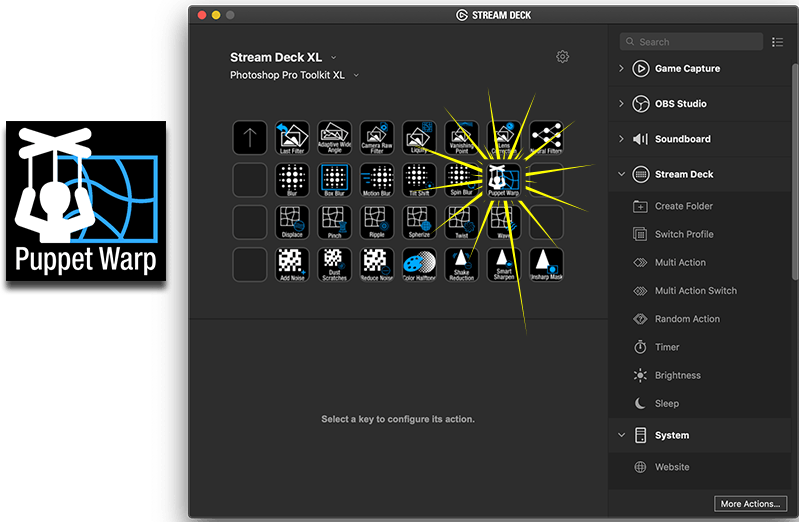Click the Camera Raw Filter key
Viewport: 799px width, 522px height.
[377, 138]
